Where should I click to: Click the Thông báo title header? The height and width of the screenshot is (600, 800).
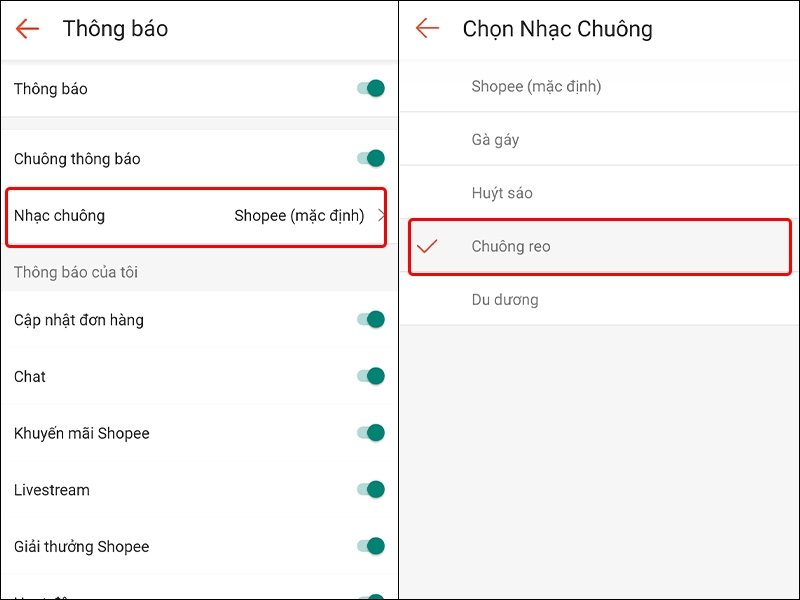115,29
